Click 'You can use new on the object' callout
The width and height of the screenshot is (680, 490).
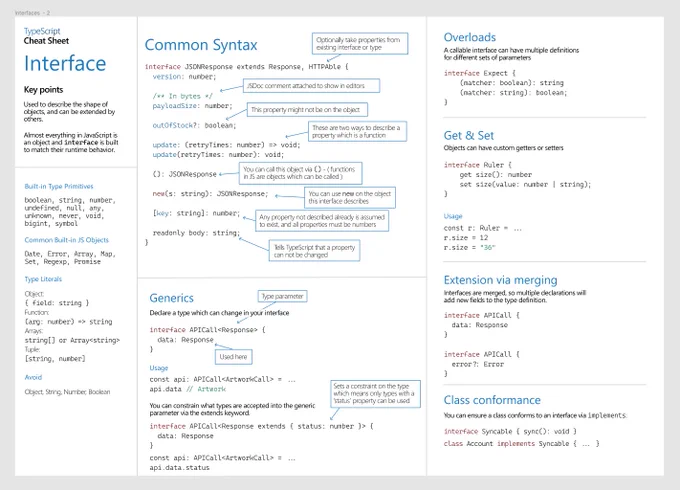(x=350, y=197)
